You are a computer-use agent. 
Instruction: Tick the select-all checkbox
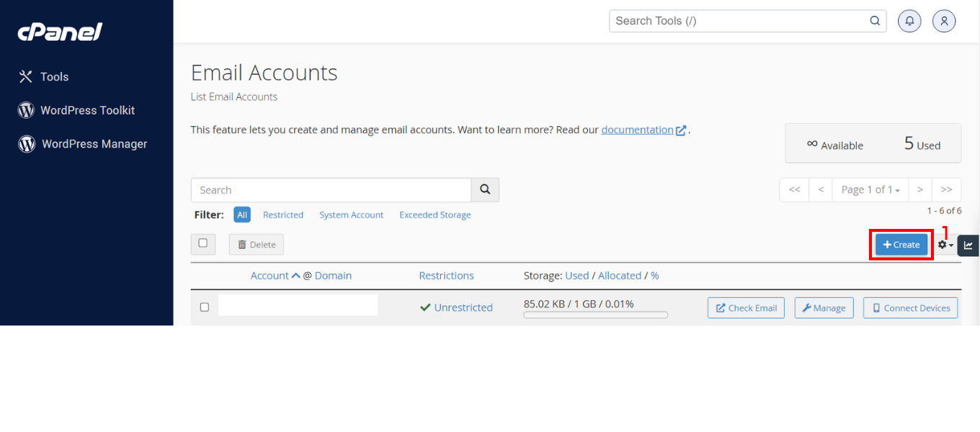pos(203,244)
